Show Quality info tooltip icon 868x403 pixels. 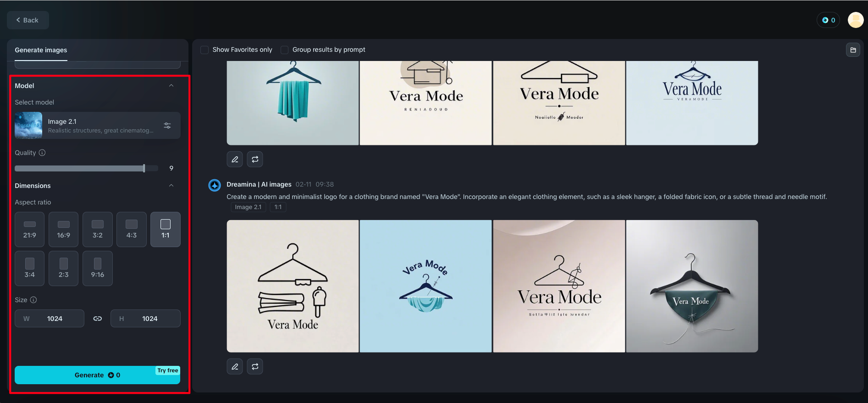tap(42, 153)
